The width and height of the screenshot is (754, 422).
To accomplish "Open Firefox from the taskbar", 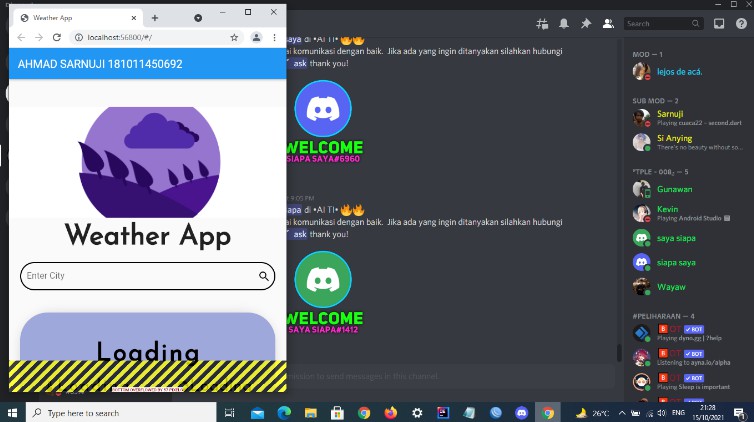I will click(390, 413).
